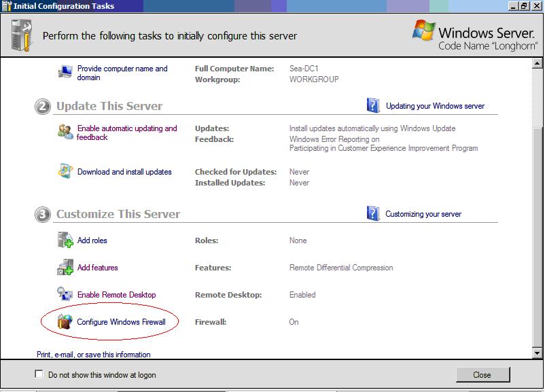Click help icon beside Updating your Windows server
The height and width of the screenshot is (392, 545).
tap(373, 105)
